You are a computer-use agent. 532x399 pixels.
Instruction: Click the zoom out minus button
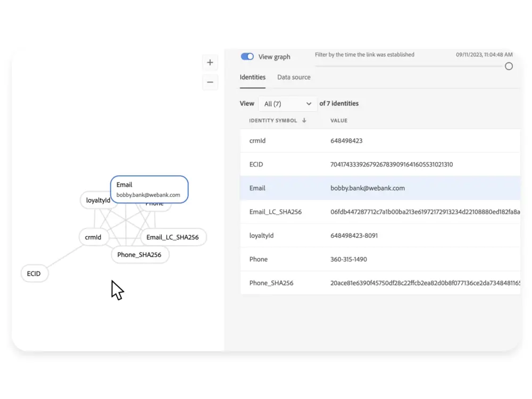[x=210, y=82]
